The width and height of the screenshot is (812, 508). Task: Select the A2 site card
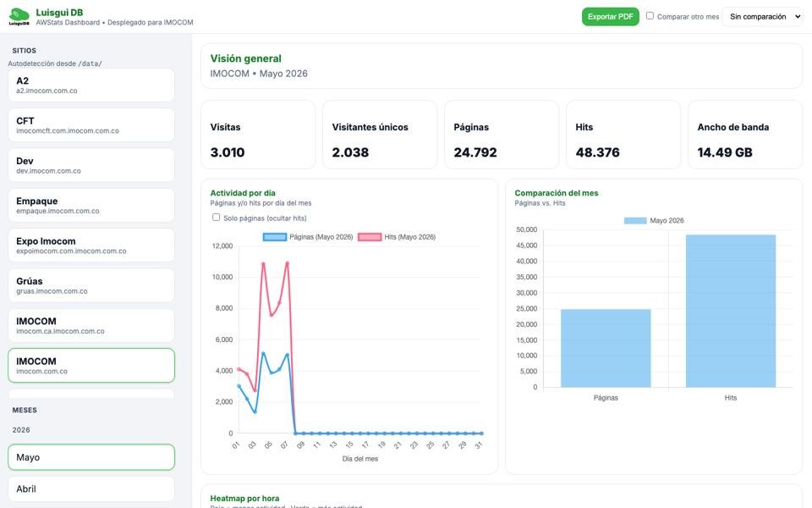pos(91,85)
